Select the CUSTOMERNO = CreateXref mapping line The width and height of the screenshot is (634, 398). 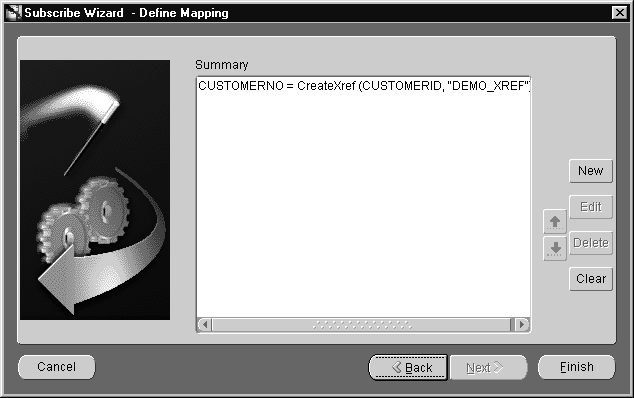(x=363, y=86)
